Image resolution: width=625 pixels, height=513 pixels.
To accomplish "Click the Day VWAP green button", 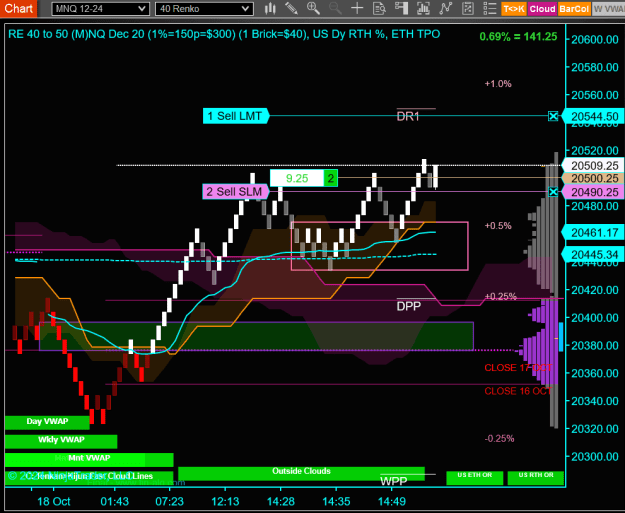I will click(x=47, y=422).
